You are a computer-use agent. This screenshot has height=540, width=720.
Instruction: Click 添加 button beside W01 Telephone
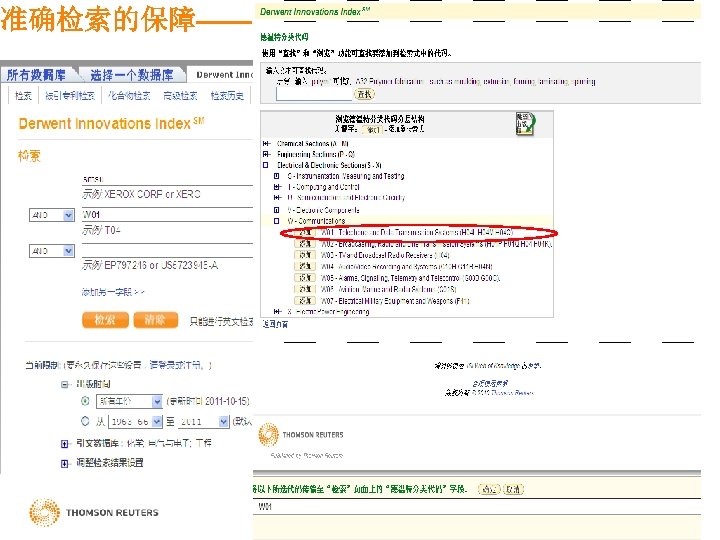pyautogui.click(x=305, y=233)
